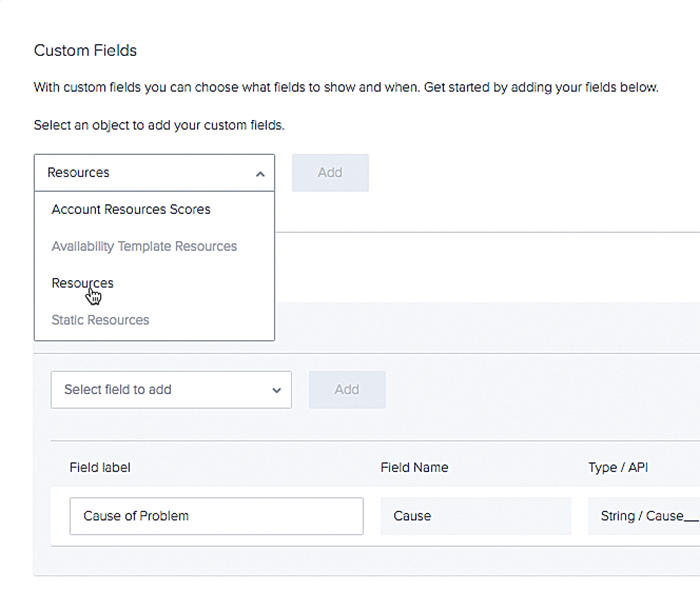This screenshot has width=700, height=611.
Task: Select Account Resources Scores option
Action: pyautogui.click(x=131, y=209)
